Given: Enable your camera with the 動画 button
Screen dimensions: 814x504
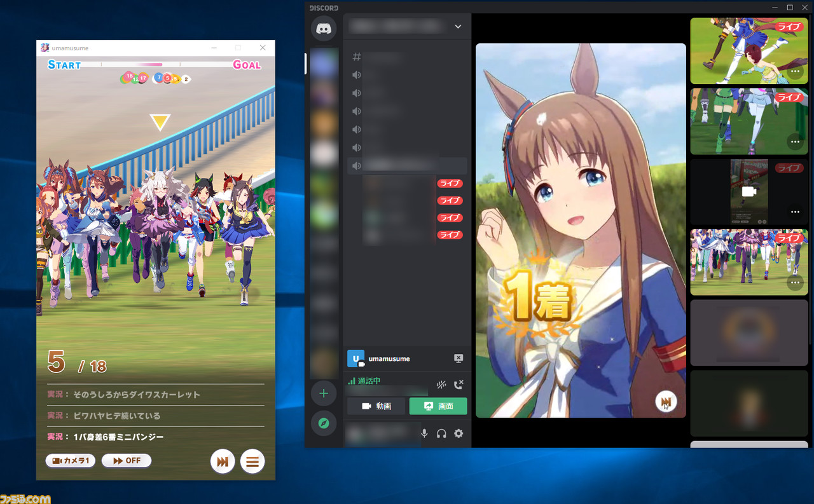Looking at the screenshot, I should 376,405.
